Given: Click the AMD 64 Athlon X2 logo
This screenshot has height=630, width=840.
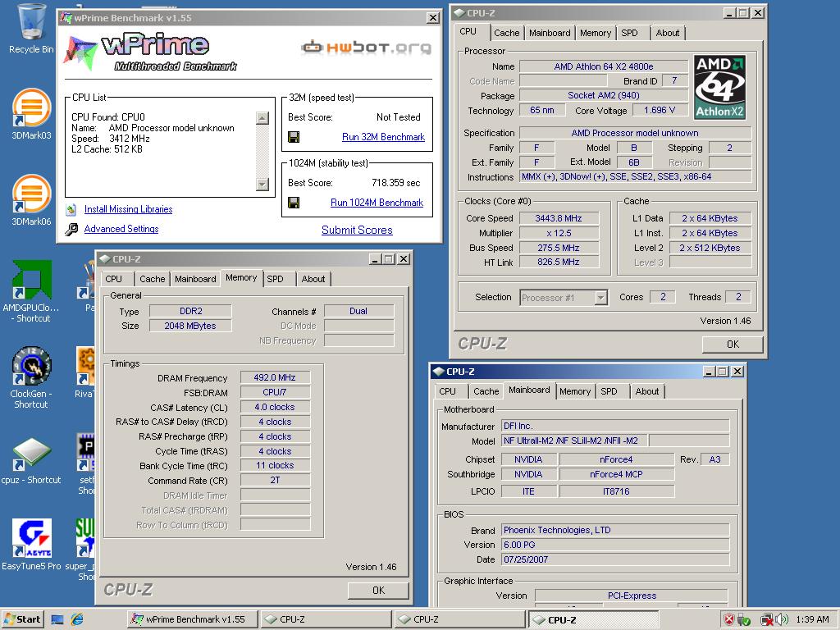Looking at the screenshot, I should click(x=719, y=87).
